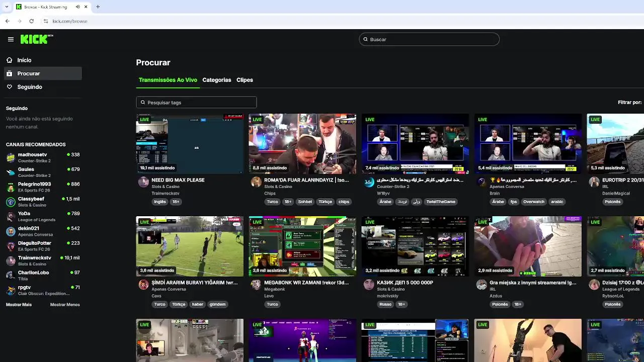This screenshot has width=644, height=362.
Task: Open a new browser tab
Action: point(98,7)
